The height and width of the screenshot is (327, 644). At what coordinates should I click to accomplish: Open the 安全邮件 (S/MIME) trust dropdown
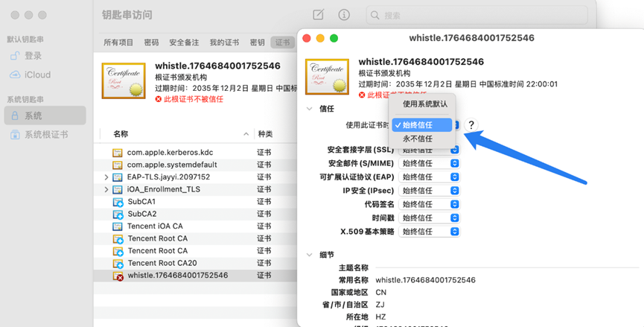pyautogui.click(x=429, y=163)
